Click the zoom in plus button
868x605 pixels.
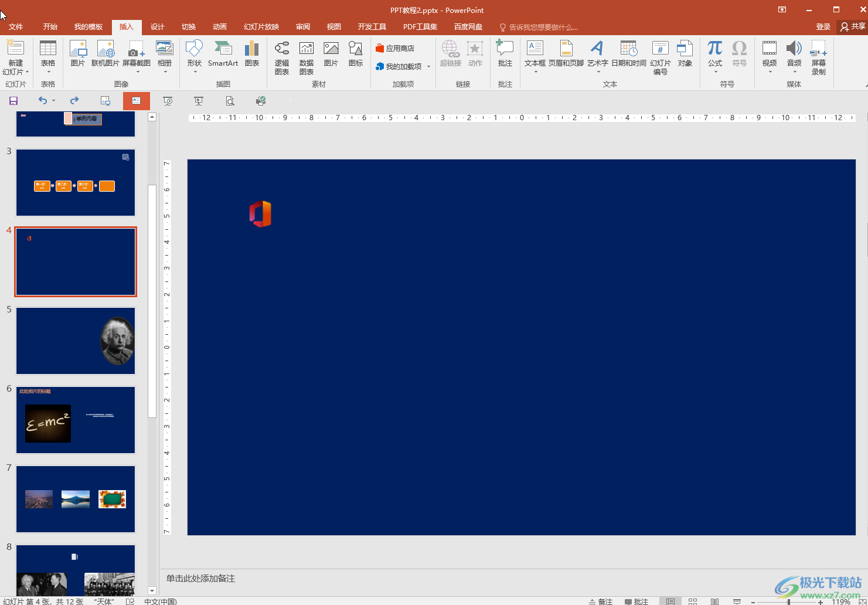click(821, 602)
